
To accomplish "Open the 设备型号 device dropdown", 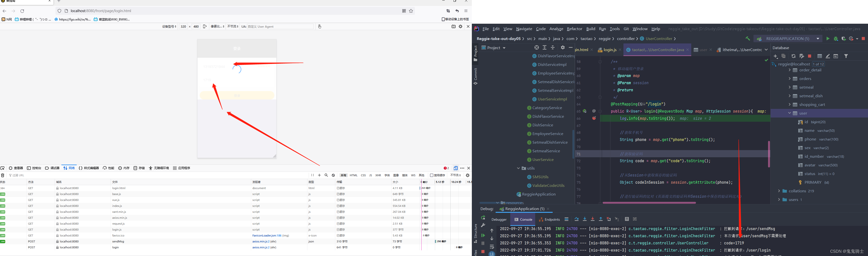I will 169,26.
